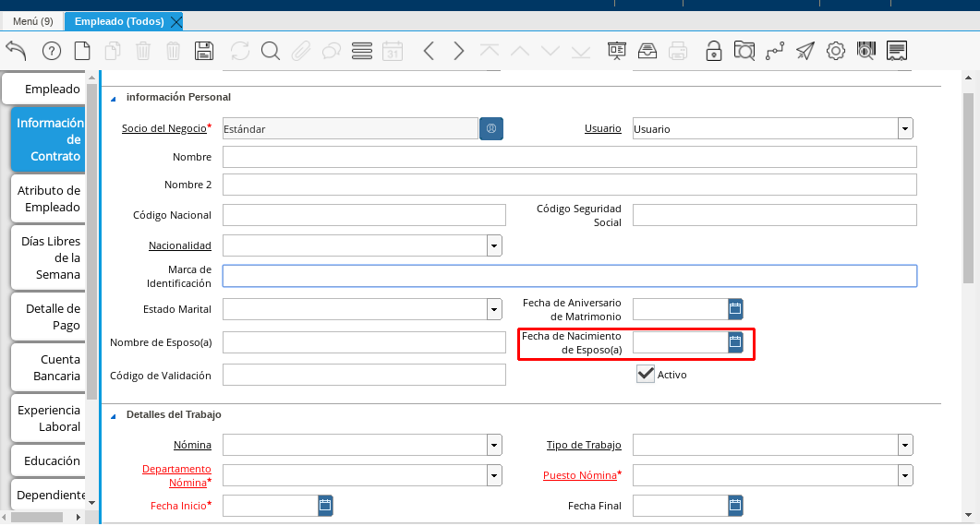Save the record with floppy disk icon
Viewport: 980px width, 526px height.
pyautogui.click(x=204, y=51)
